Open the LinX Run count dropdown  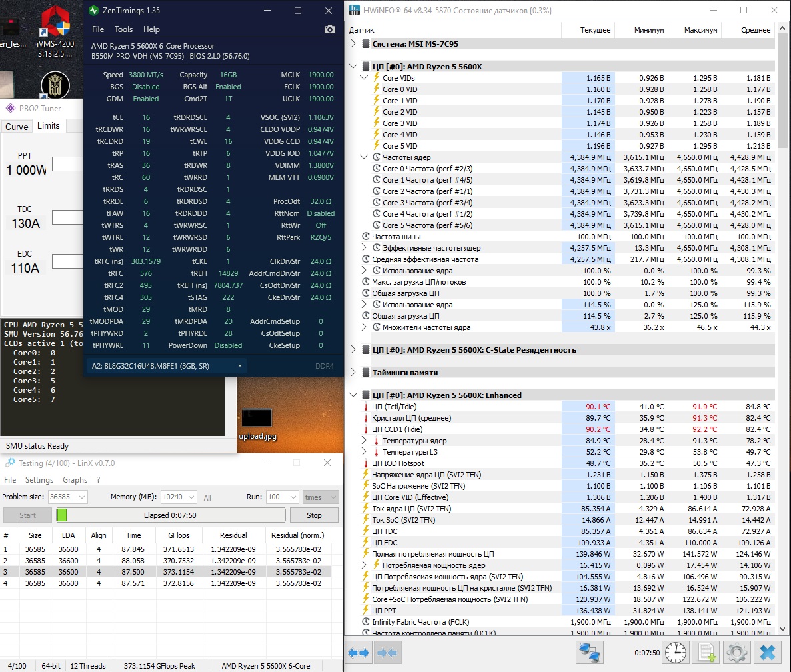point(283,497)
